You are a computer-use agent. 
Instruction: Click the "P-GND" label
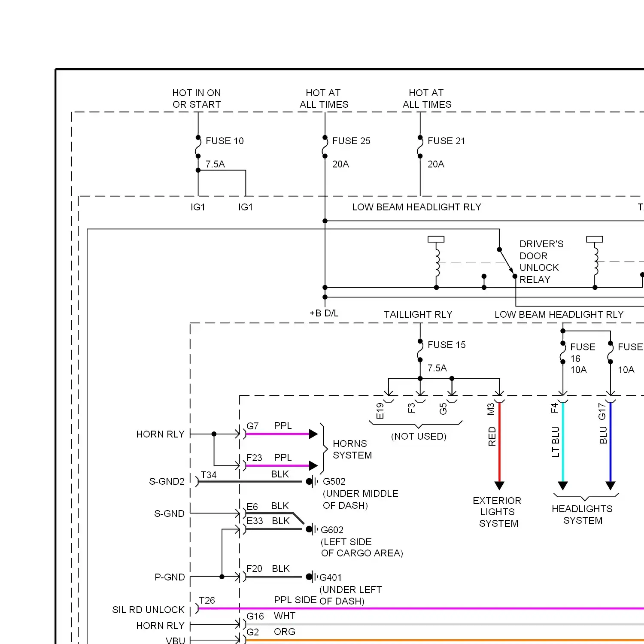tap(170, 577)
